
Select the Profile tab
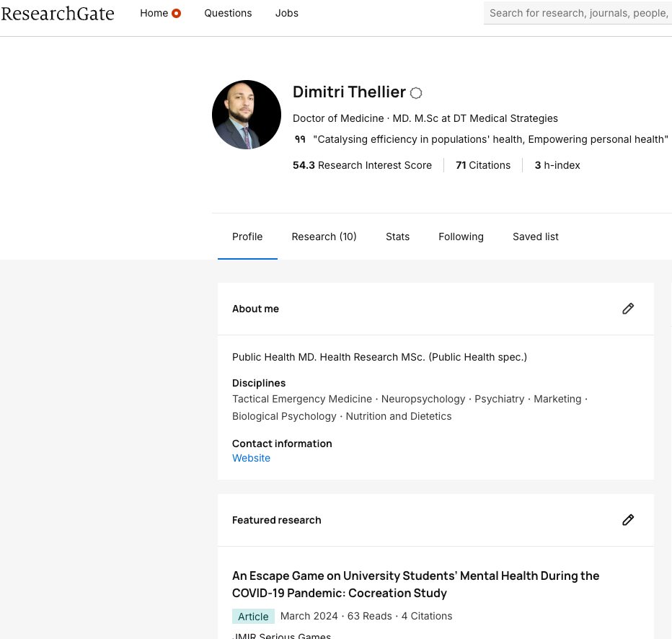pyautogui.click(x=247, y=237)
